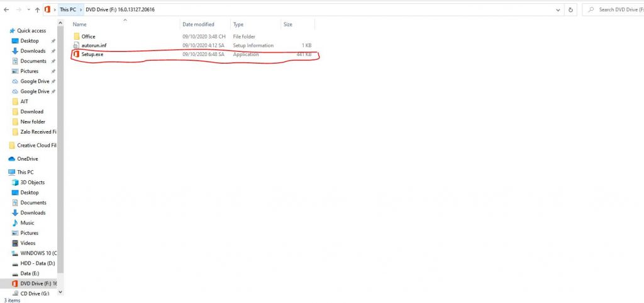Select the autorun.inf file icon
Viewport: 644px width, 303px height.
76,45
